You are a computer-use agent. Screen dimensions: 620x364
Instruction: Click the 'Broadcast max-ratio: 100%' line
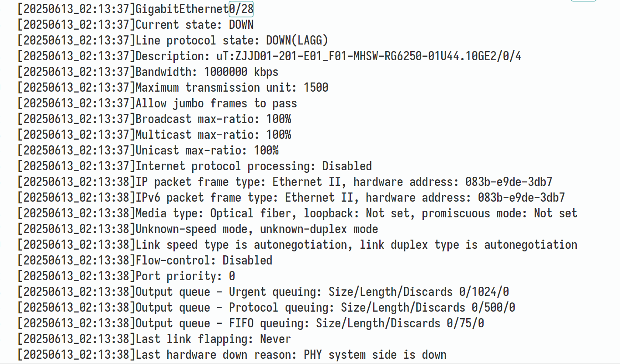(213, 119)
